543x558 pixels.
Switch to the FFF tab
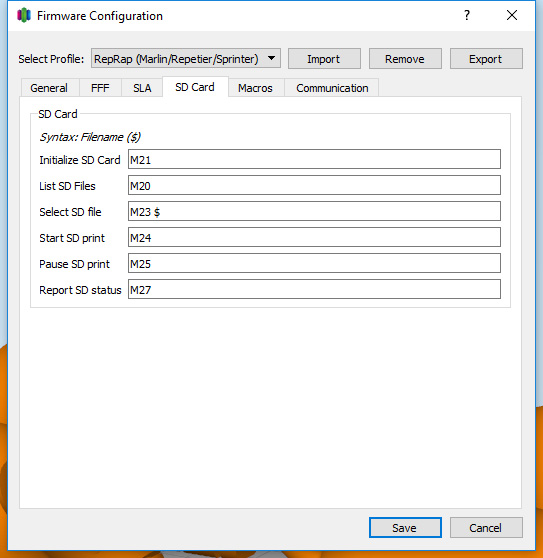pyautogui.click(x=100, y=88)
